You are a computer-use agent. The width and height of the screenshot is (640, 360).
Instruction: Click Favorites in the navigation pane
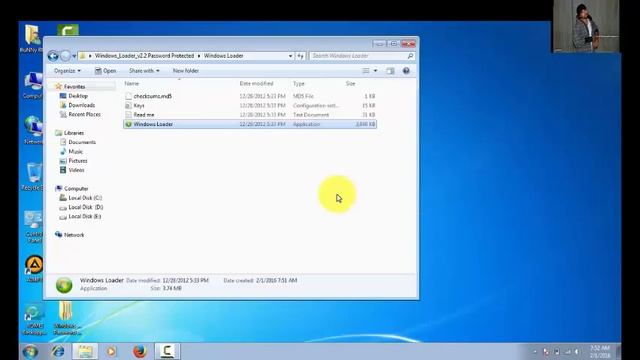(75, 87)
